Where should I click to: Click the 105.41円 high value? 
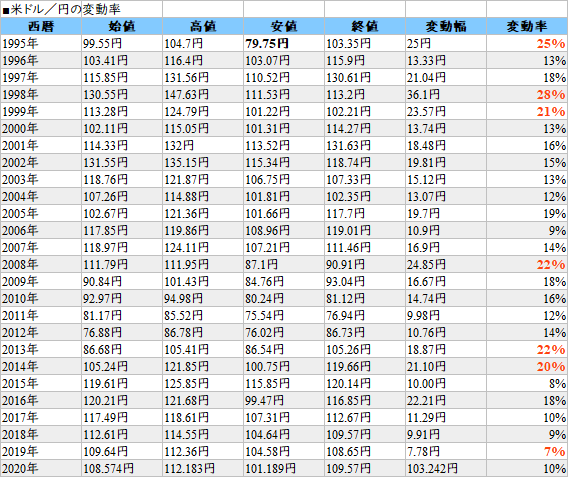pyautogui.click(x=187, y=350)
